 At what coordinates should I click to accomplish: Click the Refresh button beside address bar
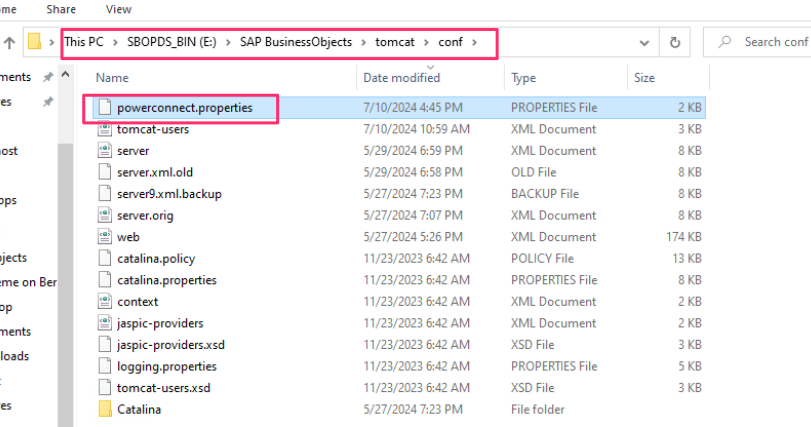pos(676,42)
